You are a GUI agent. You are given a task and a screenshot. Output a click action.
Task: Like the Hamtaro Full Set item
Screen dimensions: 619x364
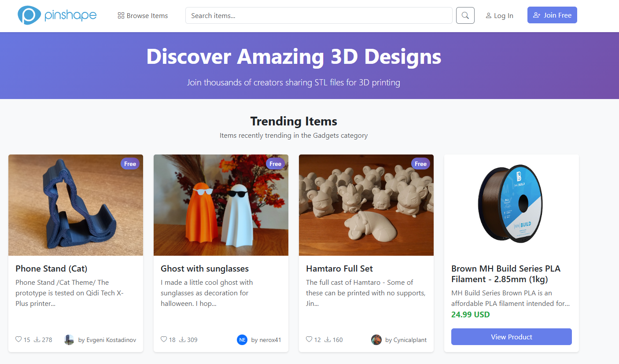coord(309,339)
